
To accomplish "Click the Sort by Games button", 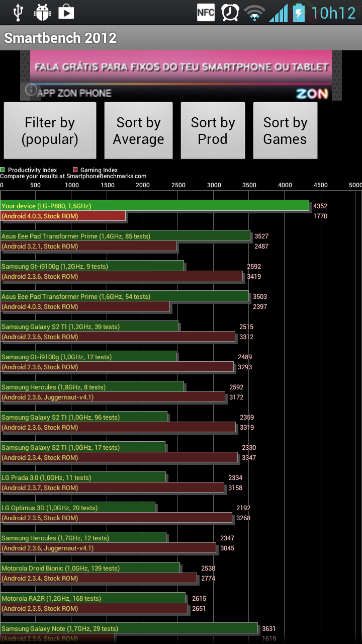I will point(285,131).
